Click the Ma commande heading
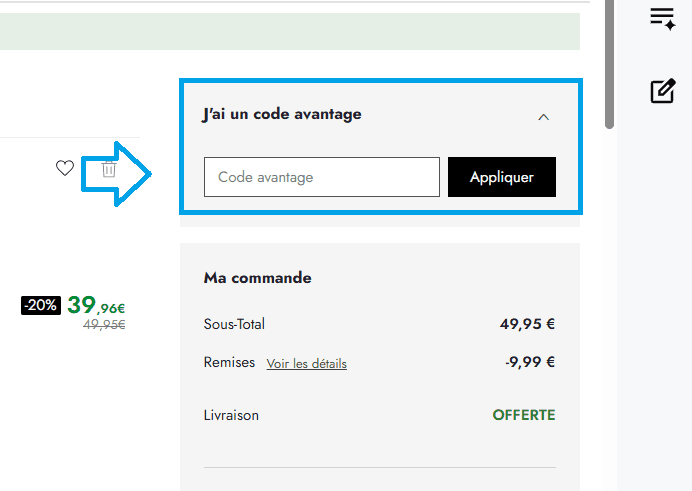692x491 pixels. coord(258,278)
